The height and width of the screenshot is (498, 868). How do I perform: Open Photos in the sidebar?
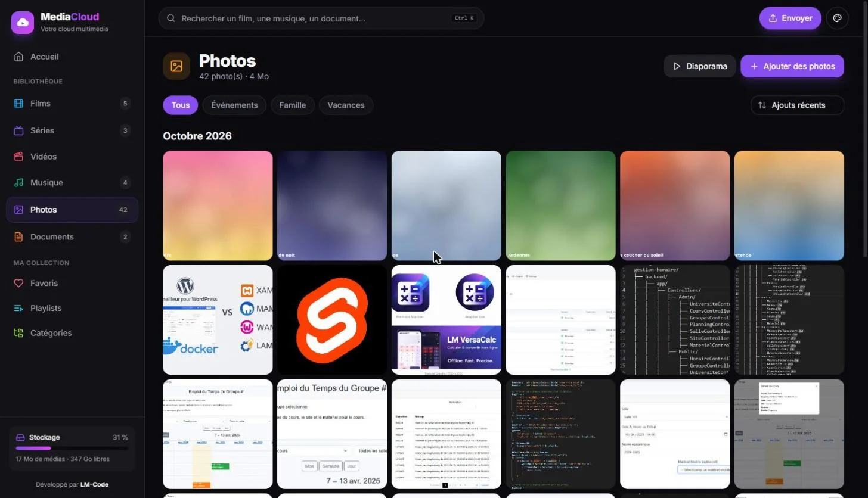pyautogui.click(x=72, y=210)
